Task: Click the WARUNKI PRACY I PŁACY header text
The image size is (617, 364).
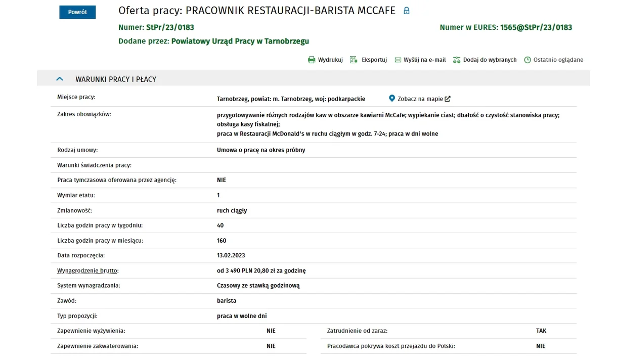Action: tap(116, 79)
